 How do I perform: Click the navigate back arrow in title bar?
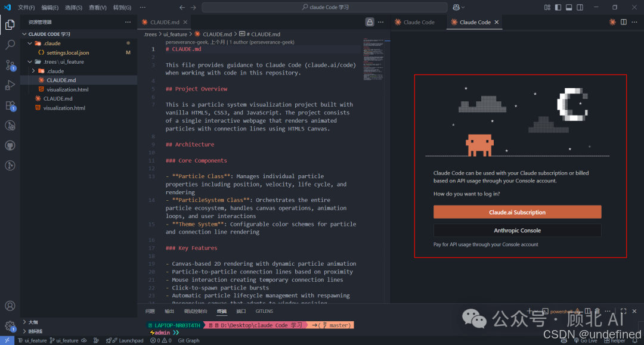point(182,7)
